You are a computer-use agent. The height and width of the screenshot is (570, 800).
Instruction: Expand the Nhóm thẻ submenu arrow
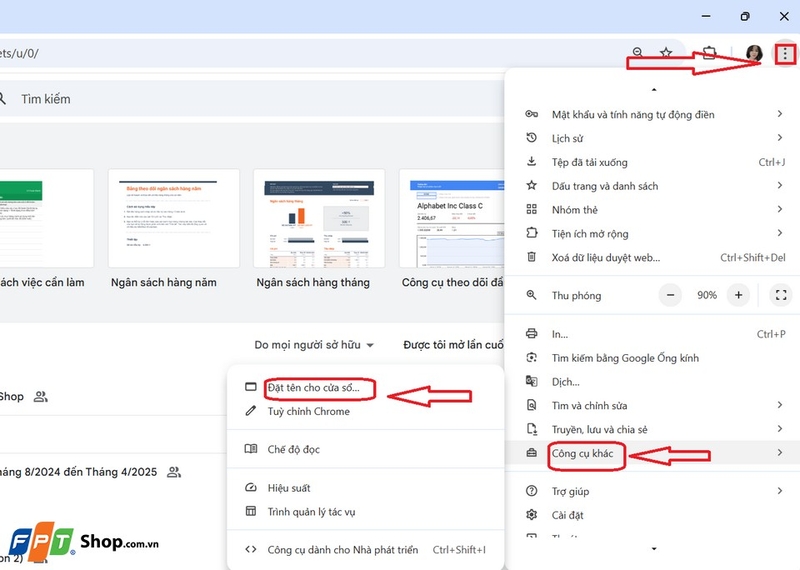tap(780, 209)
